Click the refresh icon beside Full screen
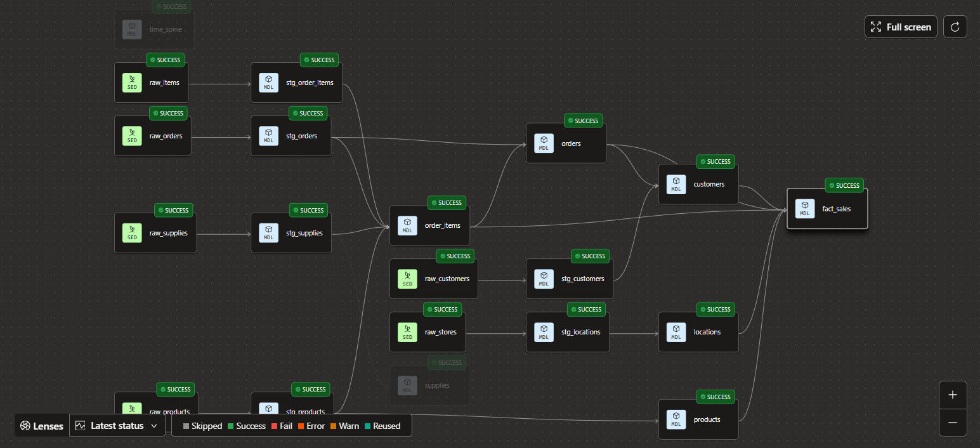Image resolution: width=980 pixels, height=448 pixels. [955, 27]
